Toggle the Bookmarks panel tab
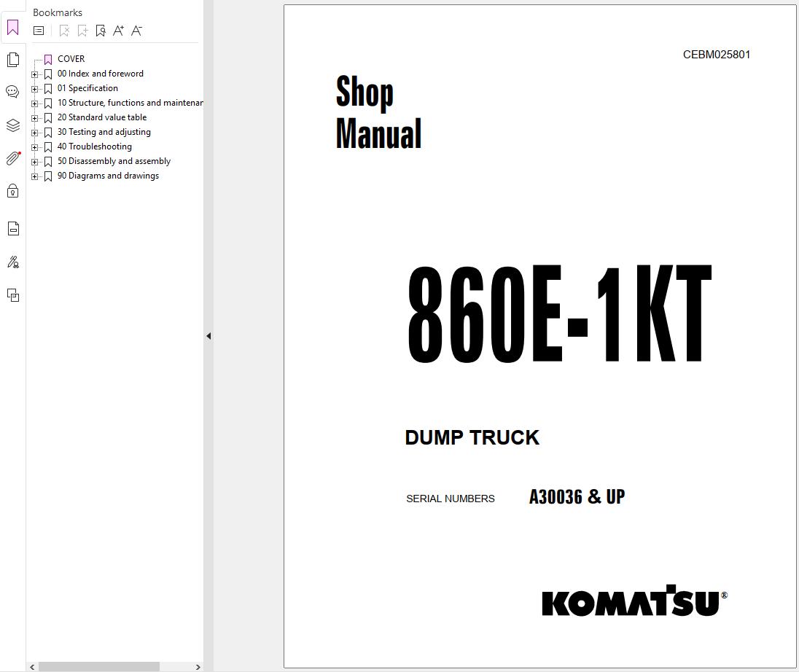 pos(12,28)
